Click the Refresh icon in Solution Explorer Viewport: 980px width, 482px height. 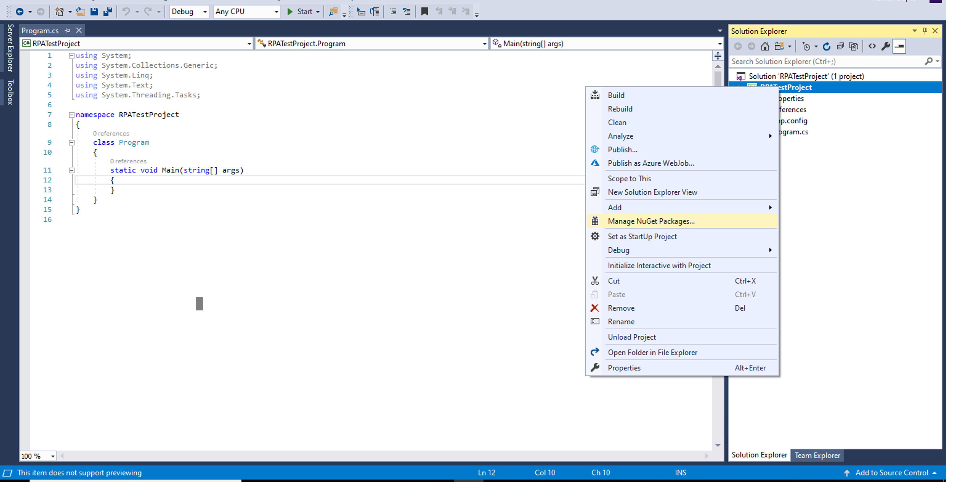pyautogui.click(x=827, y=46)
